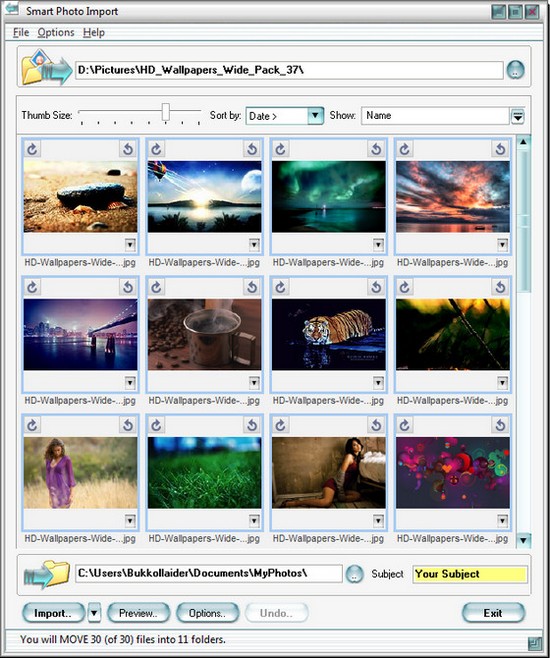Image resolution: width=550 pixels, height=658 pixels.
Task: Open dropdown under the coffee mug thumbnail
Action: click(254, 383)
